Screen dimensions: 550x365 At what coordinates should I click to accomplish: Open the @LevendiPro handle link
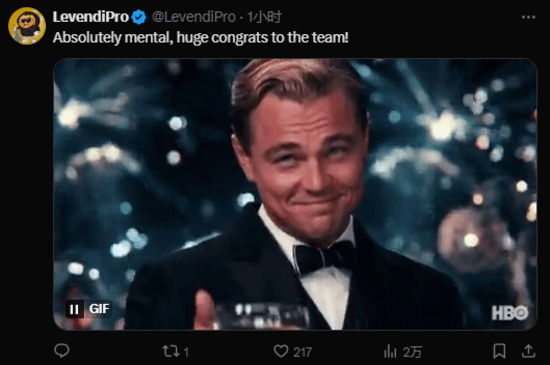(194, 17)
